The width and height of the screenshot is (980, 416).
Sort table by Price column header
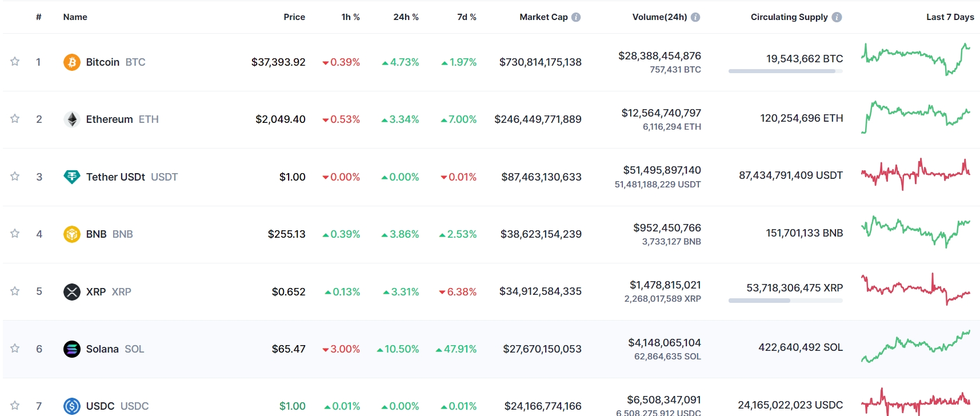tap(294, 17)
